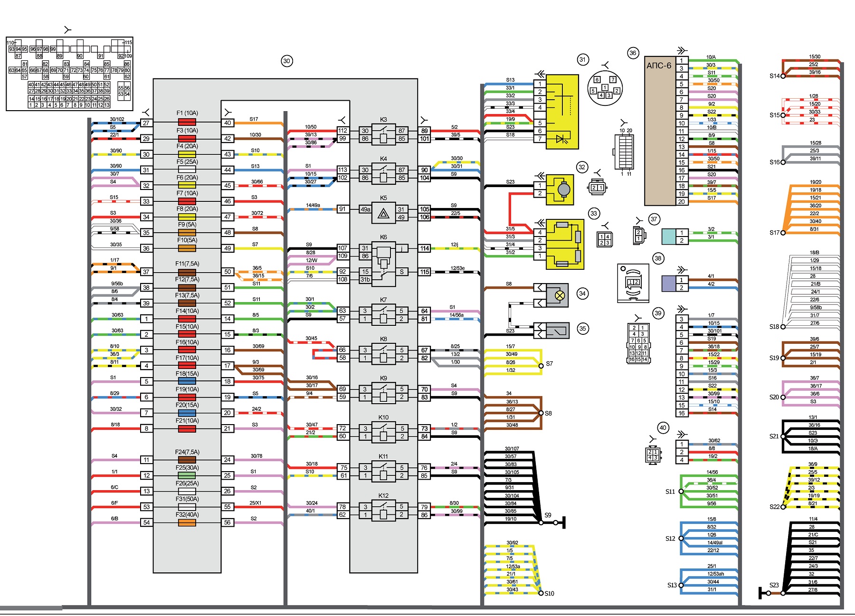Click terminal box 114 beside relay K6

coord(425,248)
